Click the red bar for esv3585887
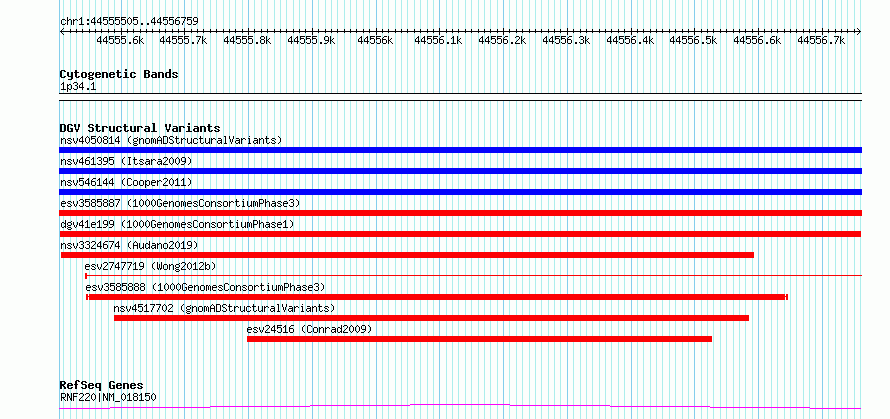The height and width of the screenshot is (419, 890). (460, 213)
